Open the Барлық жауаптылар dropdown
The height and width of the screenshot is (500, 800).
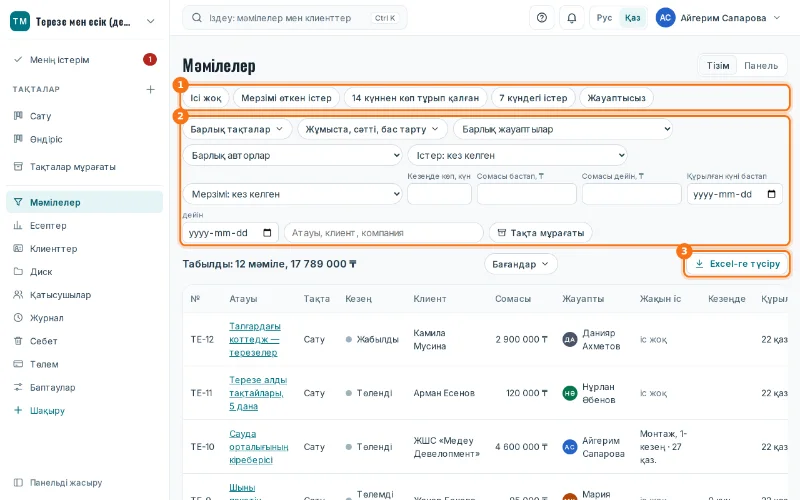[x=563, y=129]
